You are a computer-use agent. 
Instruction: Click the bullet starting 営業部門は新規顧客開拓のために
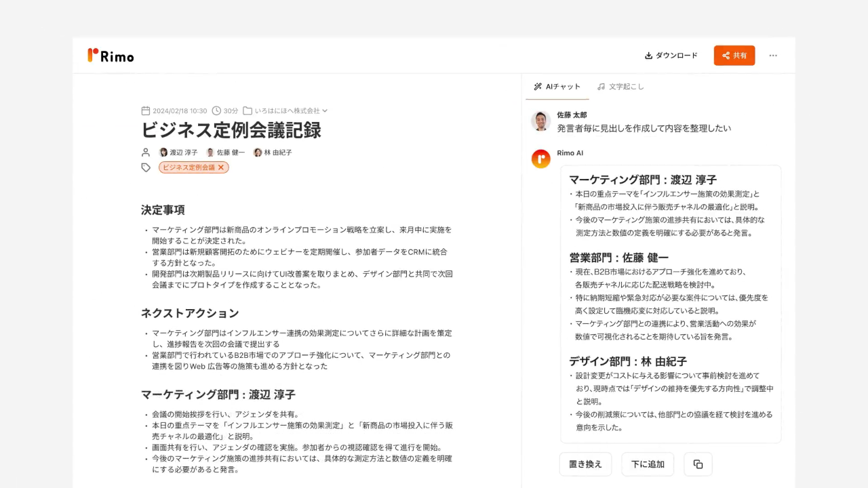click(x=299, y=257)
